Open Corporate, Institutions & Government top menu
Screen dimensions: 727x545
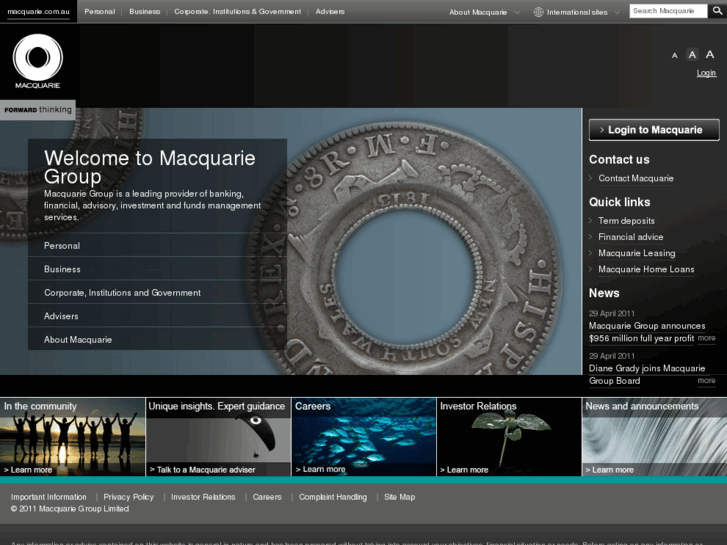click(x=237, y=12)
